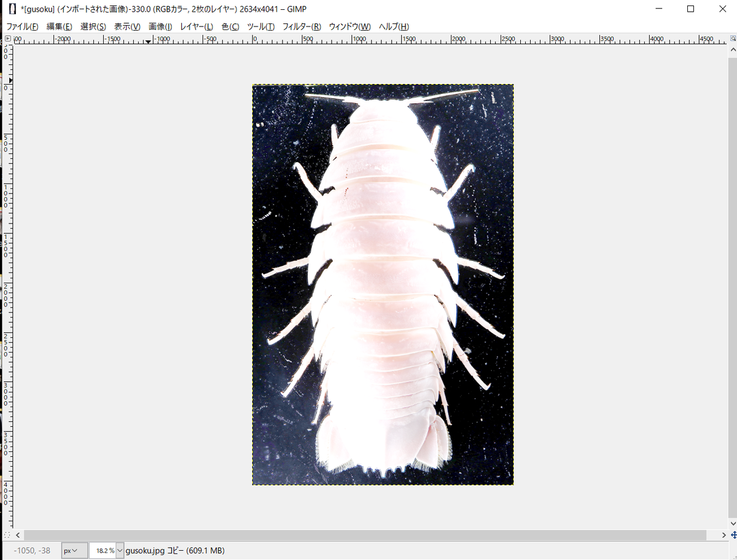
Task: Open the 編集(E) menu
Action: coord(60,27)
